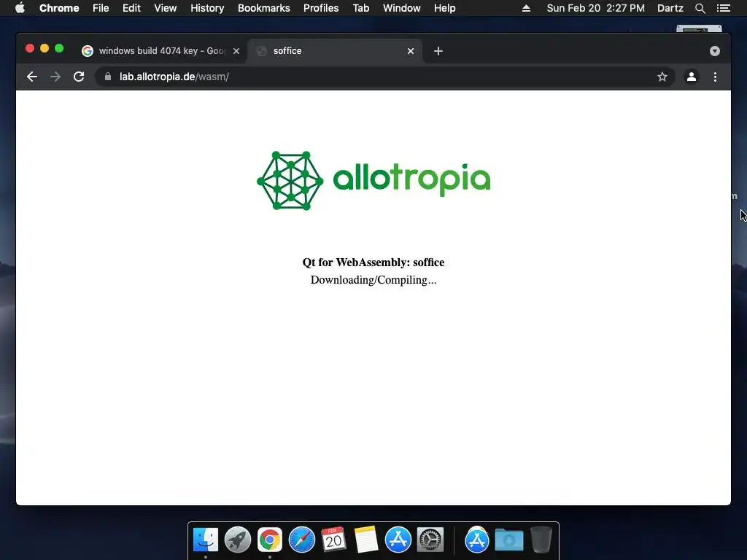Open the Chrome profile avatar button
The image size is (747, 560).
[692, 77]
